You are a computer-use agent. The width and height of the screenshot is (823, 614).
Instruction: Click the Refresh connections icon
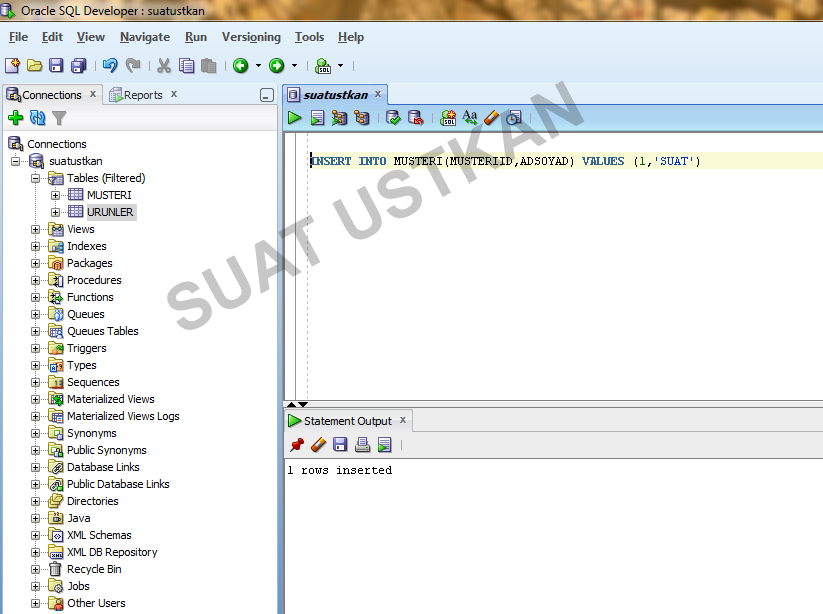click(x=38, y=118)
